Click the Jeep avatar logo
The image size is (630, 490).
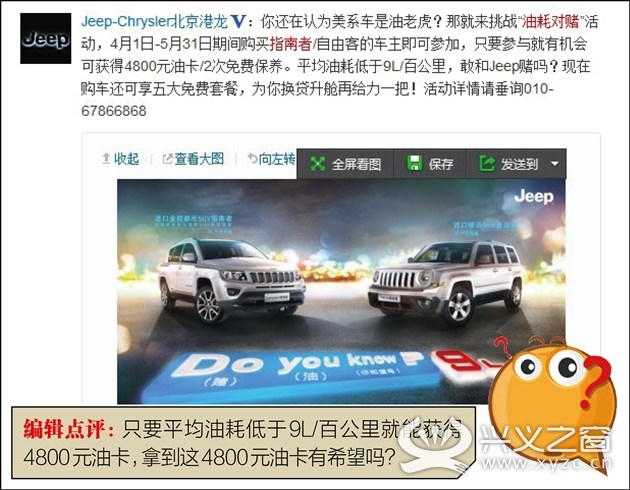coord(46,39)
